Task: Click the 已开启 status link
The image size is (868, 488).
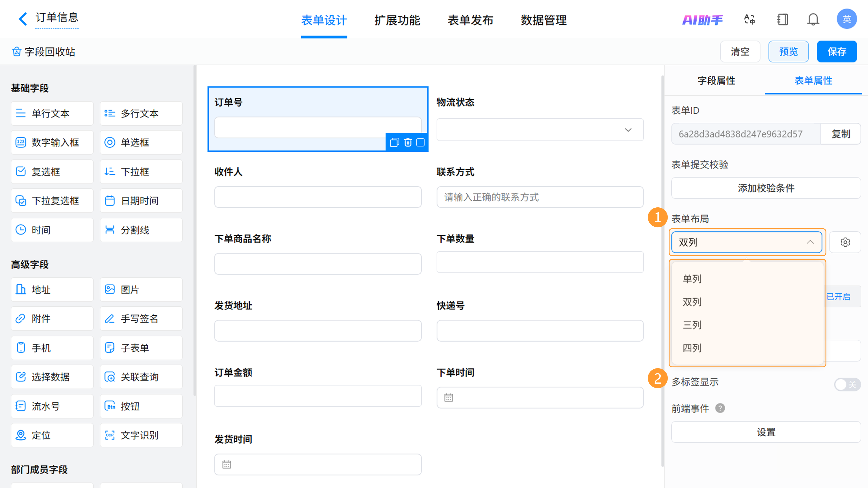Action: 838,296
